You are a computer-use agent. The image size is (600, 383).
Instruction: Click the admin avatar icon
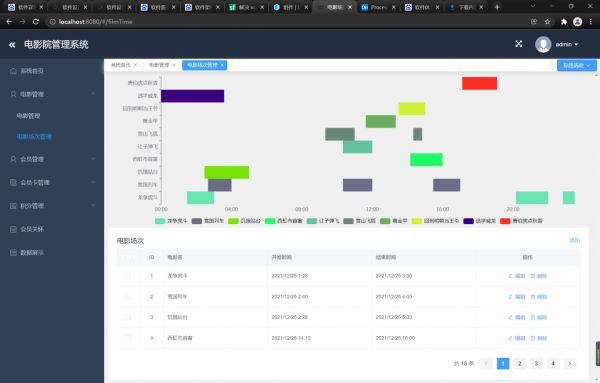[543, 44]
